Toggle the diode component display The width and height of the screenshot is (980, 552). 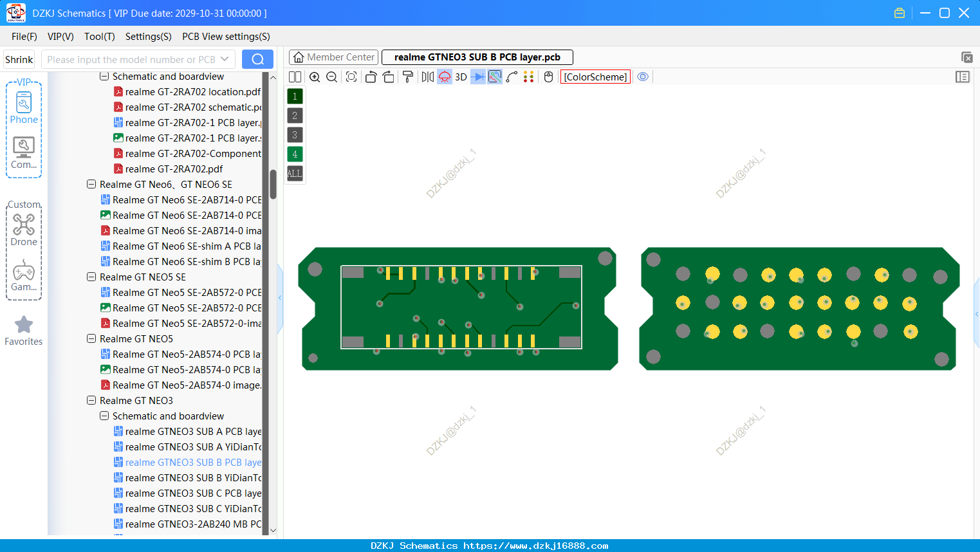(x=478, y=77)
